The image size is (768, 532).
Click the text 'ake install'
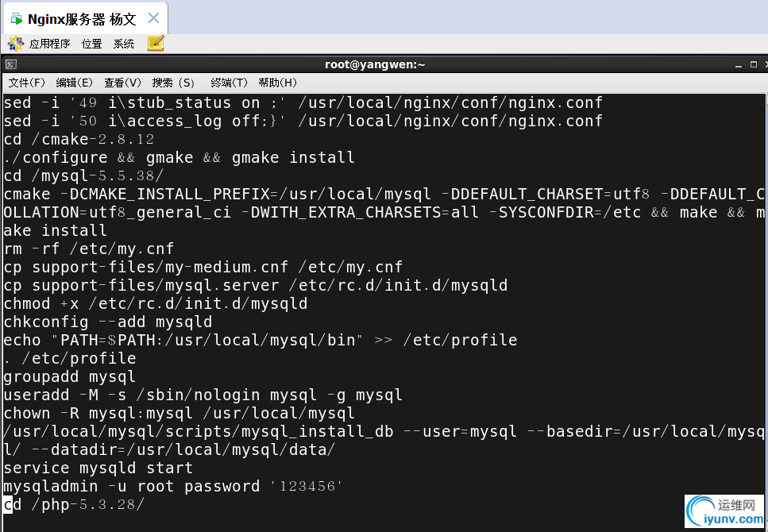pyautogui.click(x=55, y=231)
